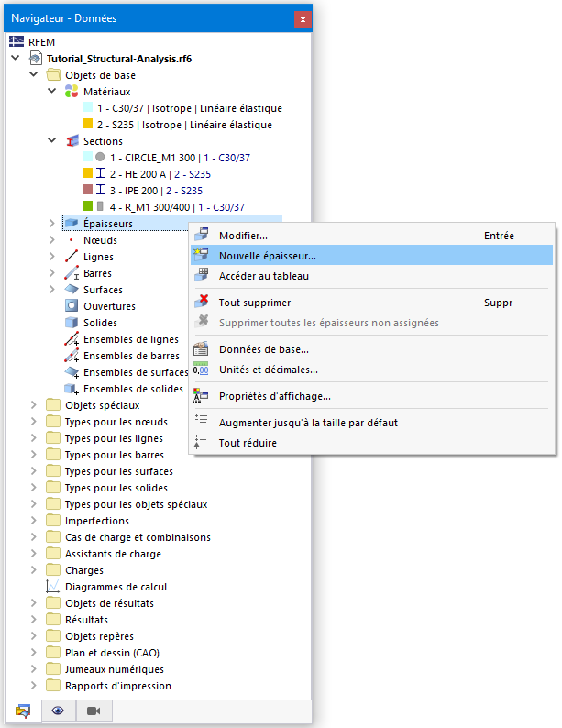Choose Modifier... from the context menu
562x728 pixels.
coord(371,236)
